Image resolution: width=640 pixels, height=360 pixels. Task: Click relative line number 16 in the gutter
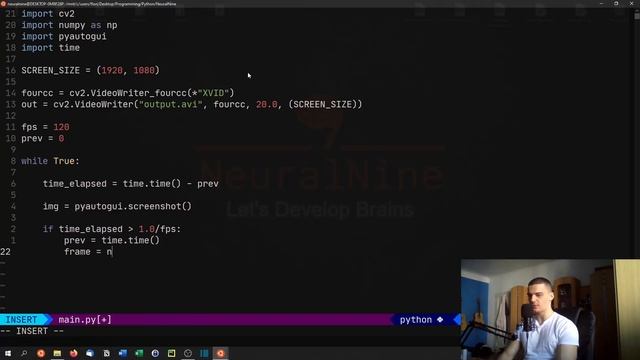coord(11,70)
